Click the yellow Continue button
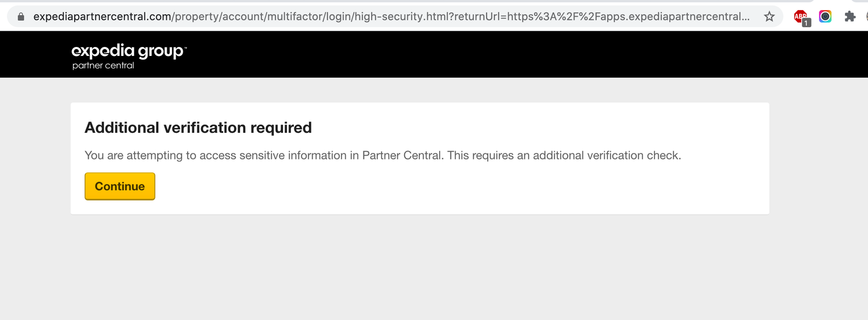The height and width of the screenshot is (320, 868). click(120, 186)
